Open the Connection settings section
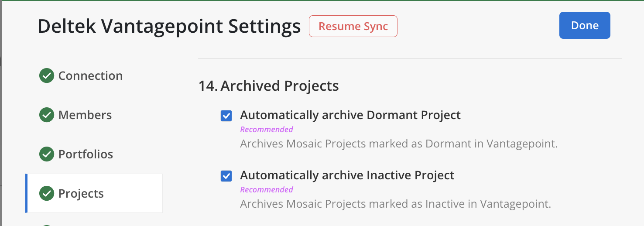 [x=90, y=76]
